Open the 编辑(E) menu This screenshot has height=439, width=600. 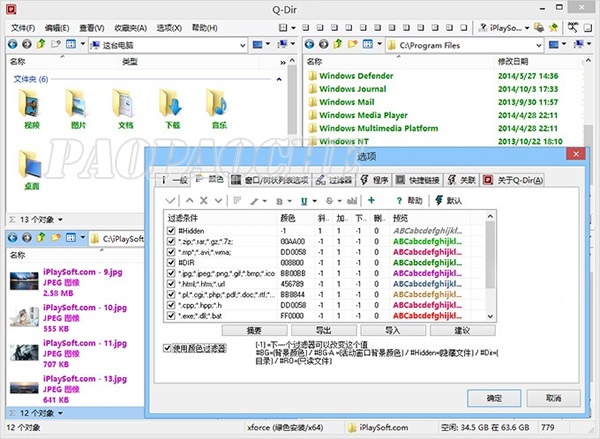pos(57,28)
